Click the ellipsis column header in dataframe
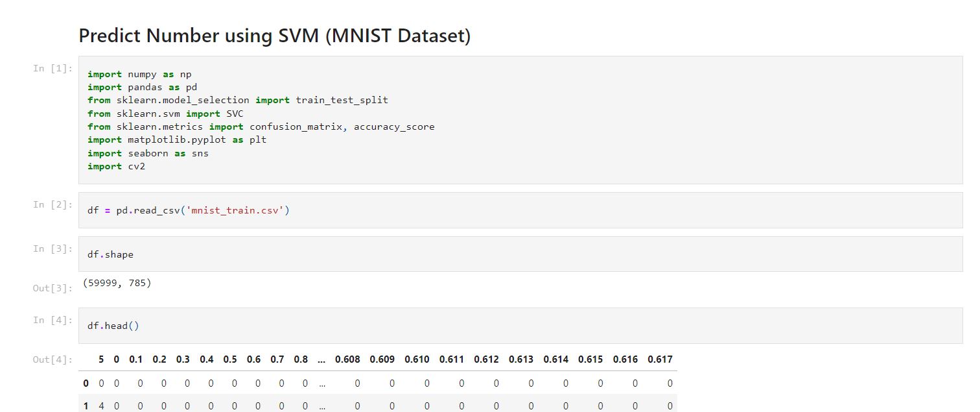 pyautogui.click(x=321, y=359)
